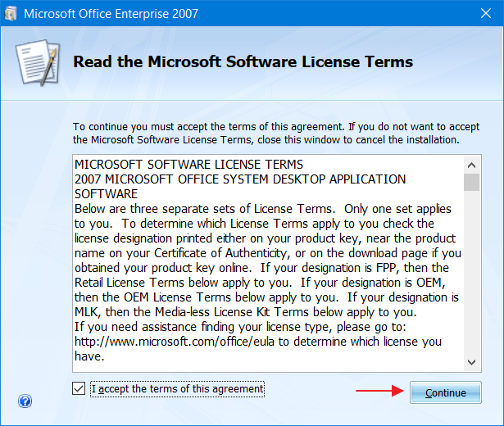
Task: Click the 'MICROSOFT SOFTWARE LICENSE TERMS' line
Action: tap(188, 165)
